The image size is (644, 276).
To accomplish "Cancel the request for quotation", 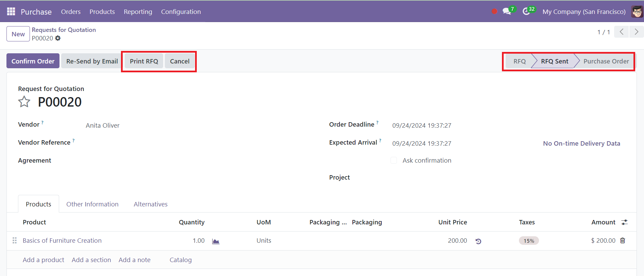I will click(x=180, y=61).
